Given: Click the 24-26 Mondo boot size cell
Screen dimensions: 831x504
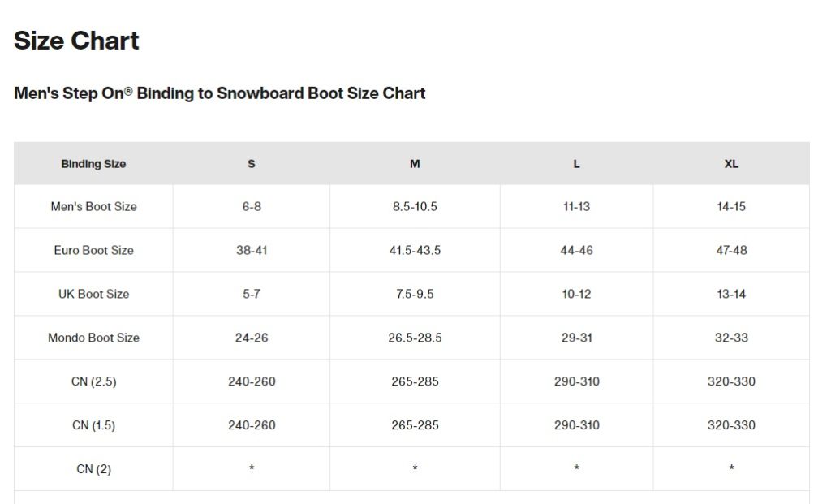Looking at the screenshot, I should coord(252,338).
